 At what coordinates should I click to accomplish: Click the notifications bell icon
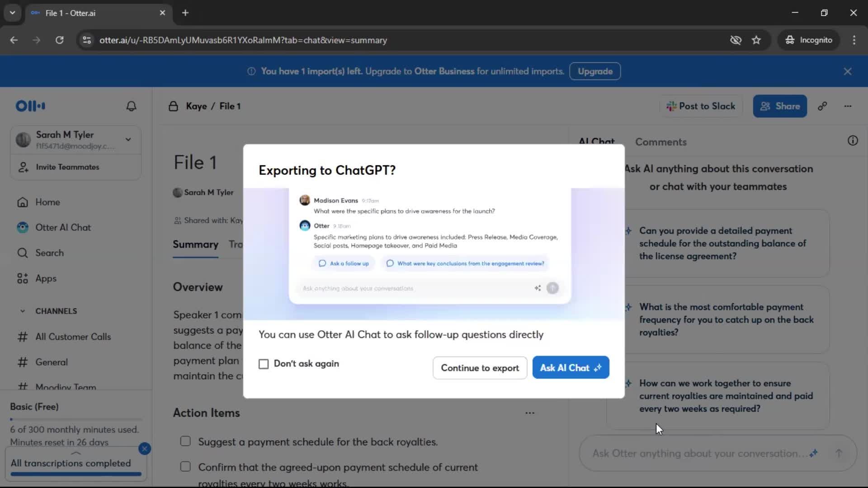tap(131, 106)
